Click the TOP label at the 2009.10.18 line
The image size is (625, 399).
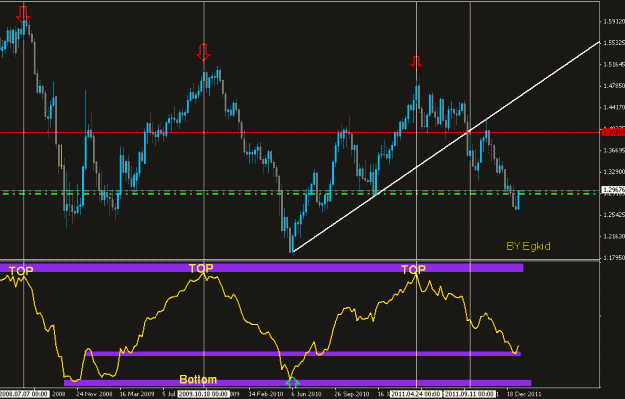coord(201,268)
